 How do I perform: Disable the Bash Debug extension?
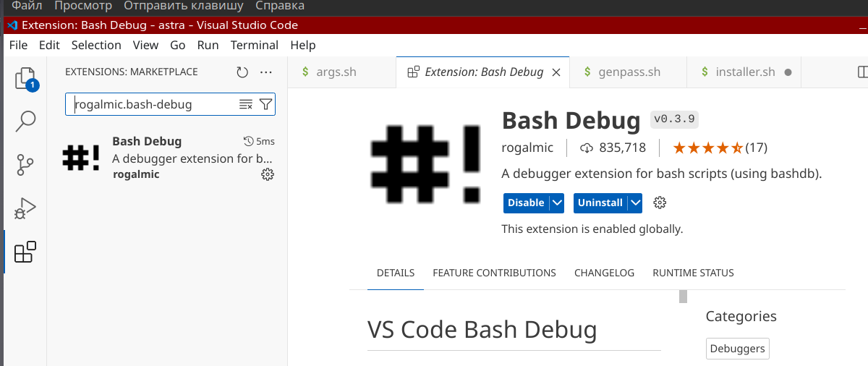[x=526, y=203]
